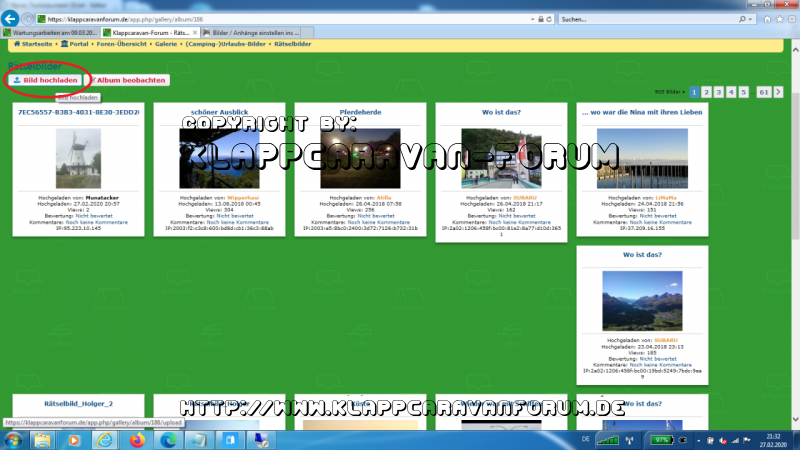The width and height of the screenshot is (800, 450).
Task: Launch Firefox from the taskbar
Action: pos(137,439)
